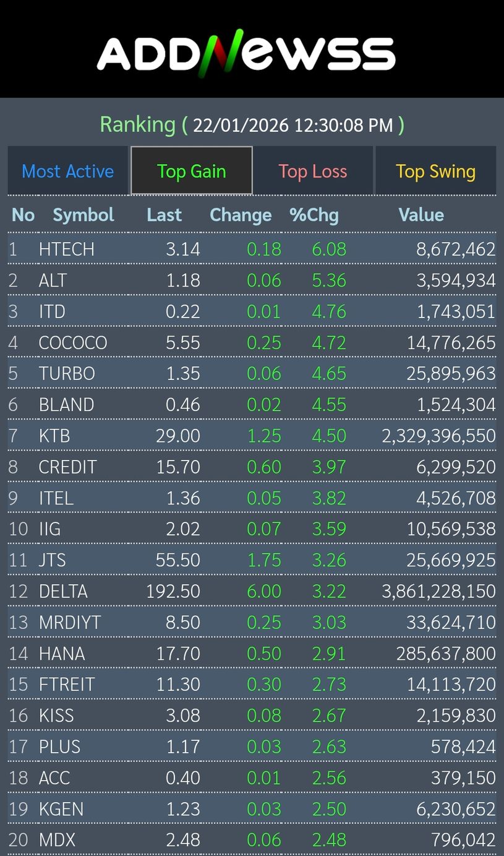
Task: Click the Value column header
Action: point(421,215)
